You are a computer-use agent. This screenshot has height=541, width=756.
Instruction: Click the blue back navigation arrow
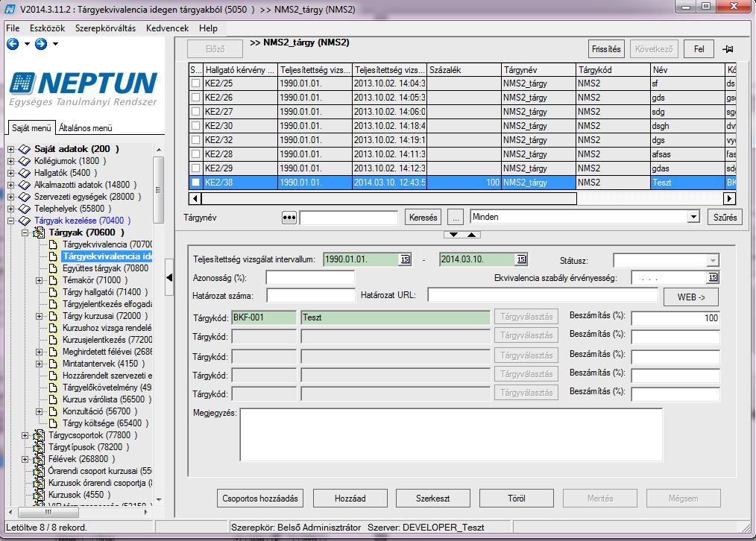pyautogui.click(x=13, y=44)
